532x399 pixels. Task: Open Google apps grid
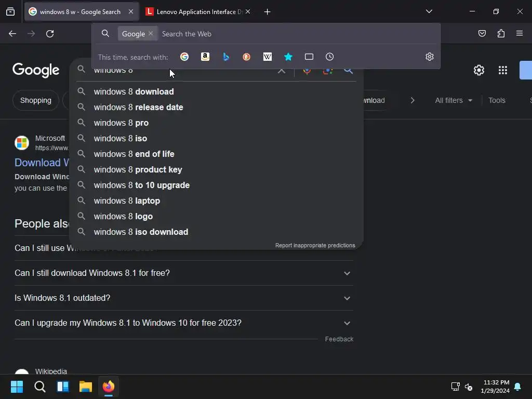point(503,70)
